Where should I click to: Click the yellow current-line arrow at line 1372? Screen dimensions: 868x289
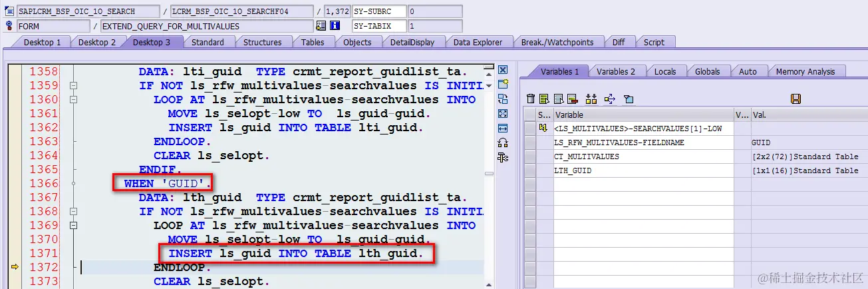pos(13,267)
